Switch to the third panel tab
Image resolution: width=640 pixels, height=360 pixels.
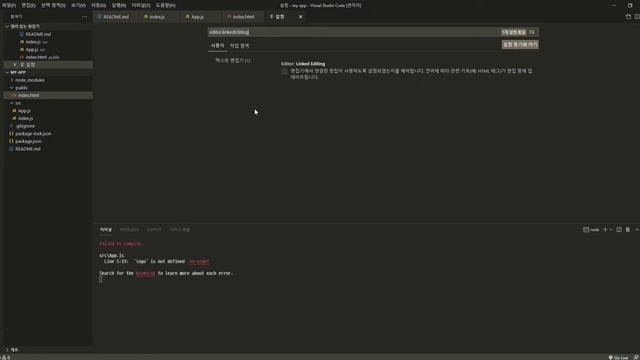(x=154, y=230)
